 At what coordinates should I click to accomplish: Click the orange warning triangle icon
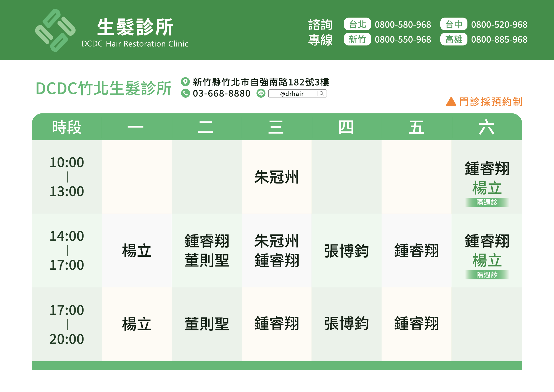point(451,102)
